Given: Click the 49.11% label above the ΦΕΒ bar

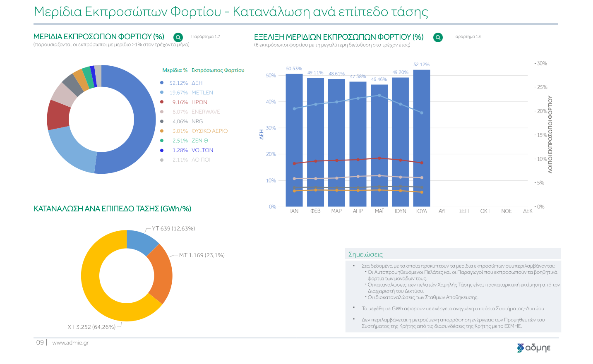Looking at the screenshot, I should 315,73.
